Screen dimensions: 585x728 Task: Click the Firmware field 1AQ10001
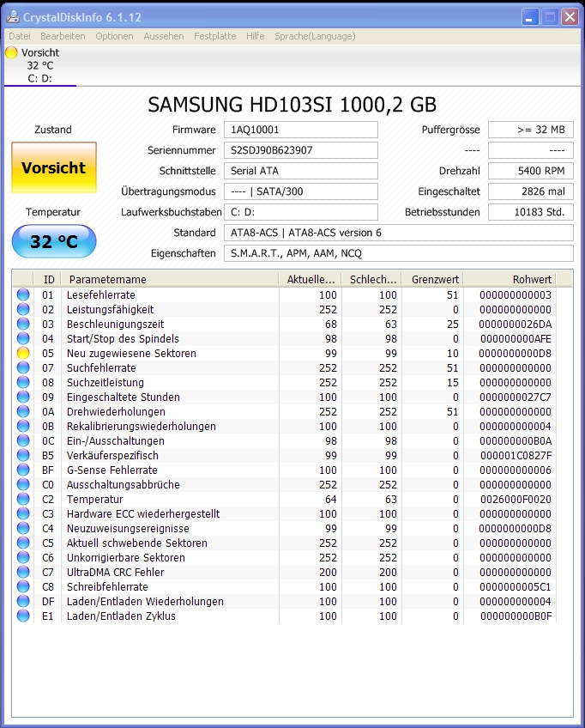300,130
